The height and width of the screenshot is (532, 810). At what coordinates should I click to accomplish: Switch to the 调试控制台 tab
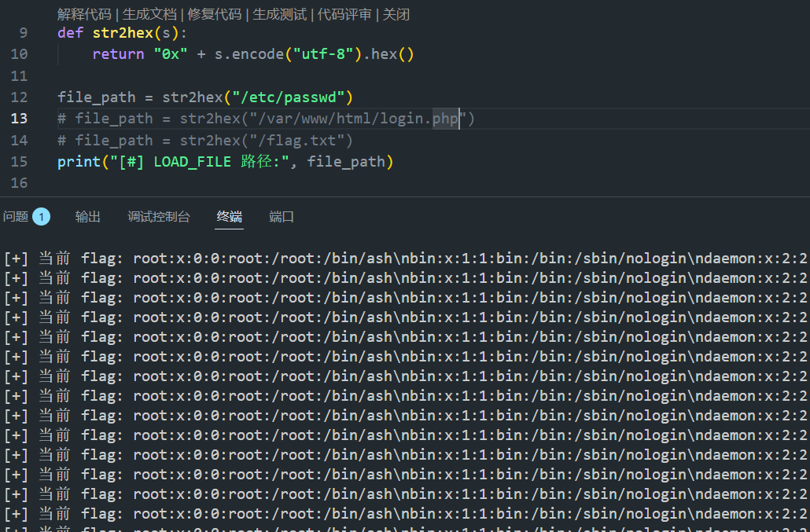coord(159,217)
